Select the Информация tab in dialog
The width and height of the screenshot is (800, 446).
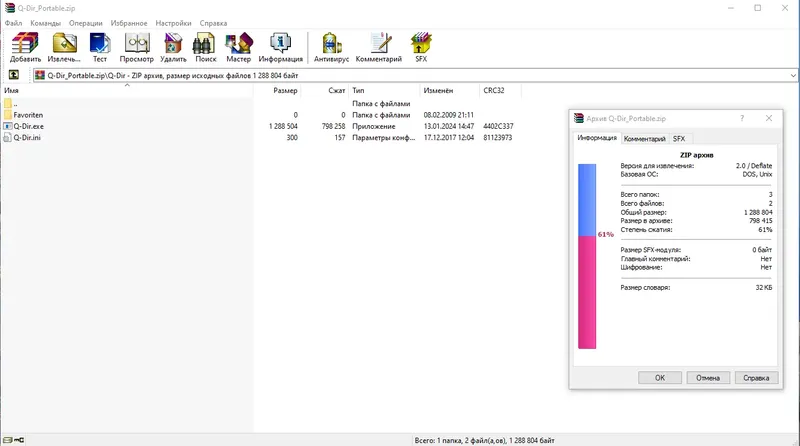[x=597, y=138]
